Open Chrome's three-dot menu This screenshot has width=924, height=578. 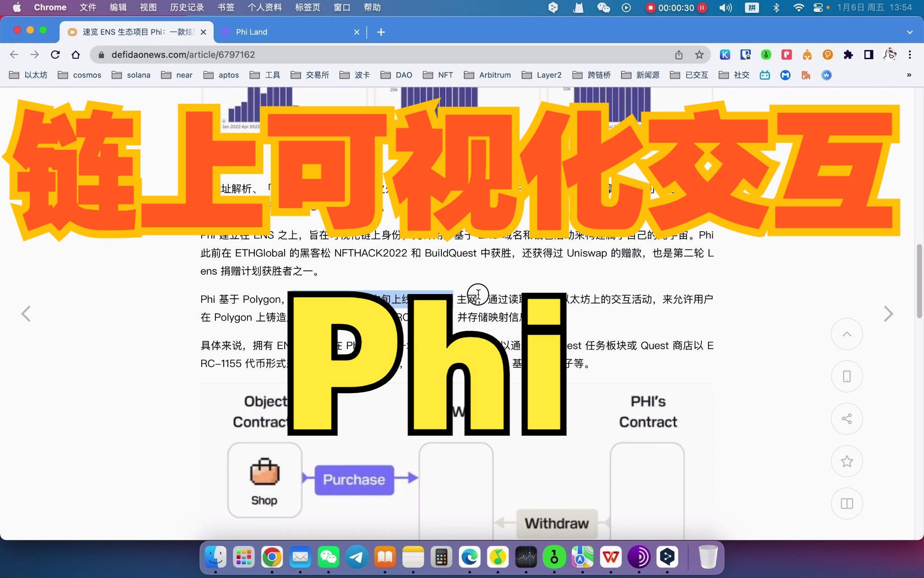[x=910, y=55]
